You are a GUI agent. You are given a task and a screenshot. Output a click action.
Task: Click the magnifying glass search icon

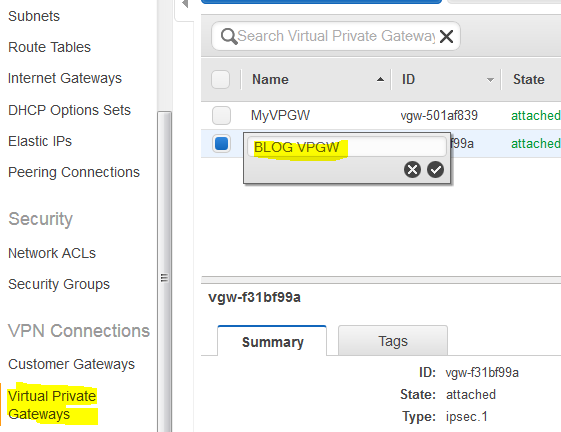(229, 37)
